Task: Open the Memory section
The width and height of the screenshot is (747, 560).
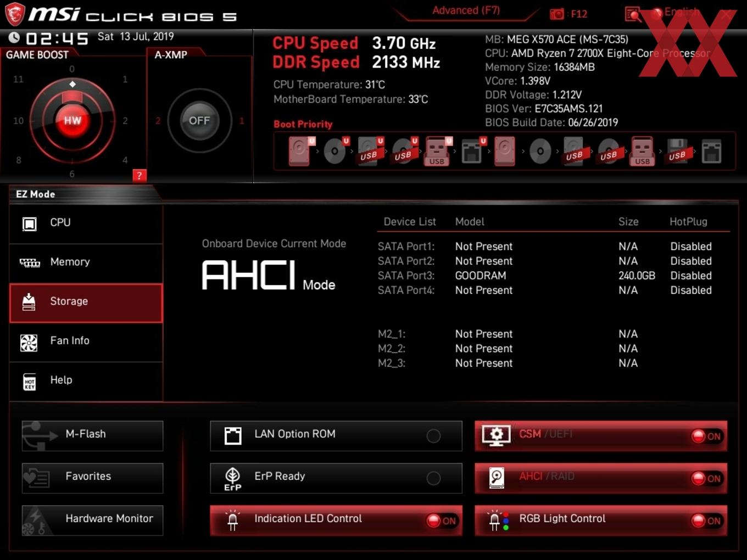Action: (x=86, y=262)
